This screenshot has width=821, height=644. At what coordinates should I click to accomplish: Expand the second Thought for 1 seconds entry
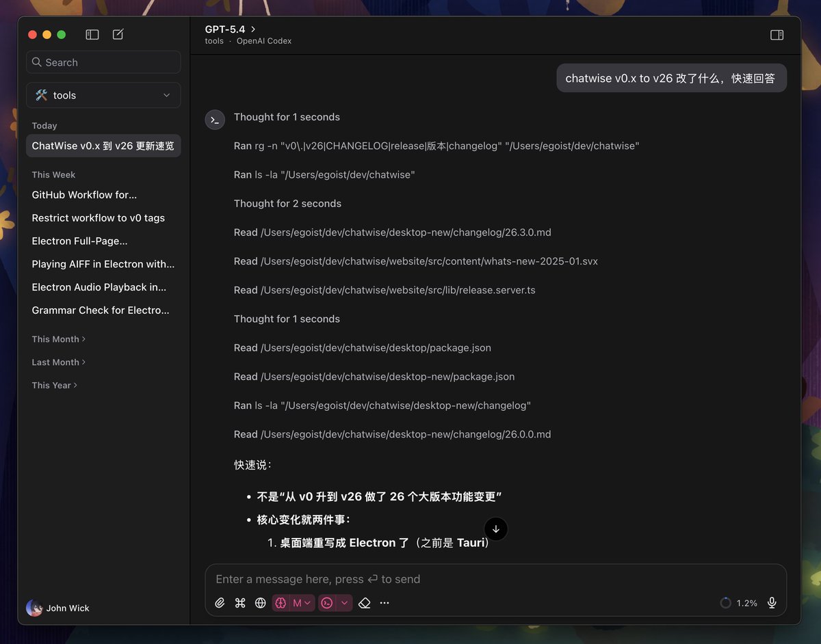pos(287,319)
